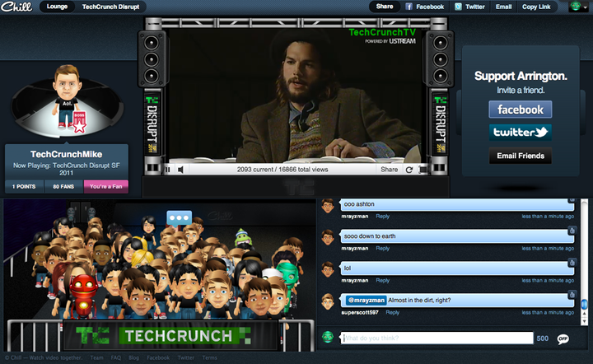Open the Facebook footer link
Screen dimensions: 593x364
click(158, 358)
